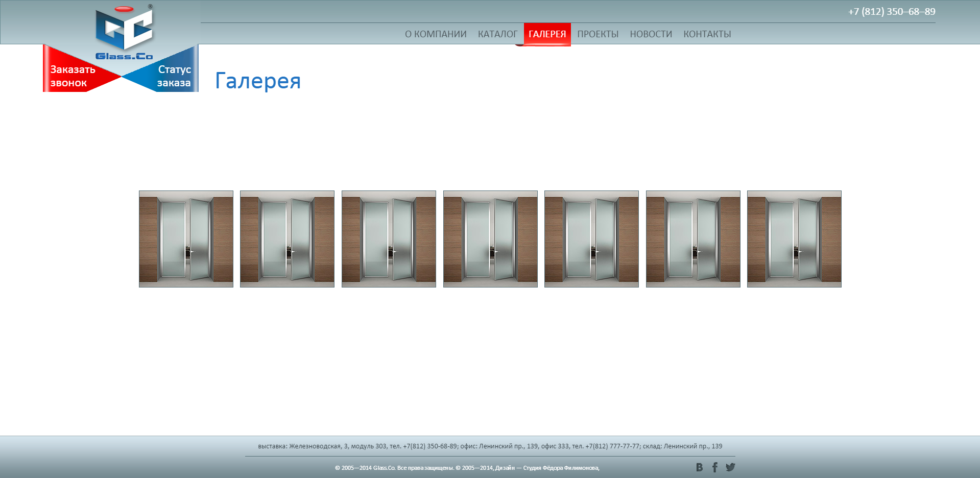Open the Facebook icon in footer
Screen dimensions: 980x478
click(715, 467)
